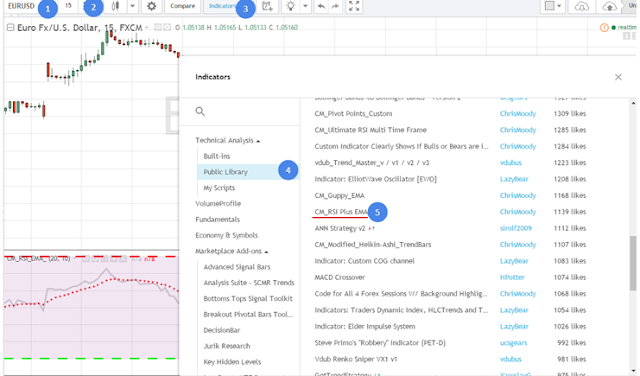Open the VolumeProfile category

point(218,203)
